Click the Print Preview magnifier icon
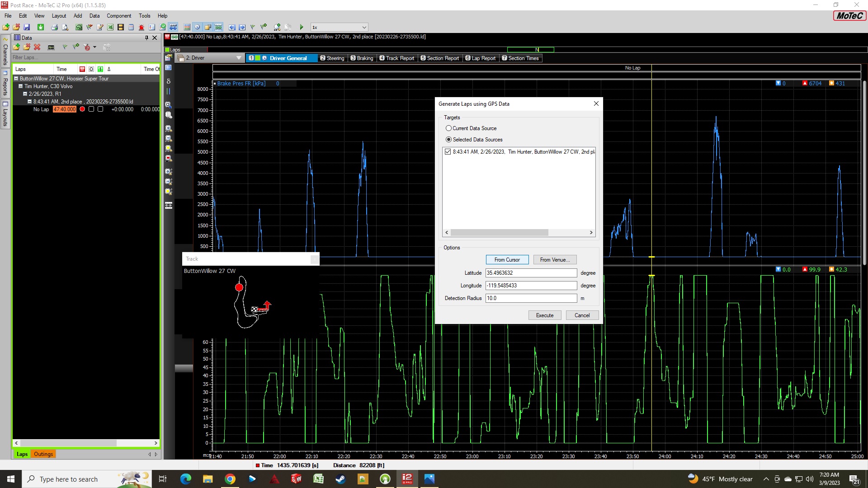Viewport: 868px width, 488px height. [65, 27]
